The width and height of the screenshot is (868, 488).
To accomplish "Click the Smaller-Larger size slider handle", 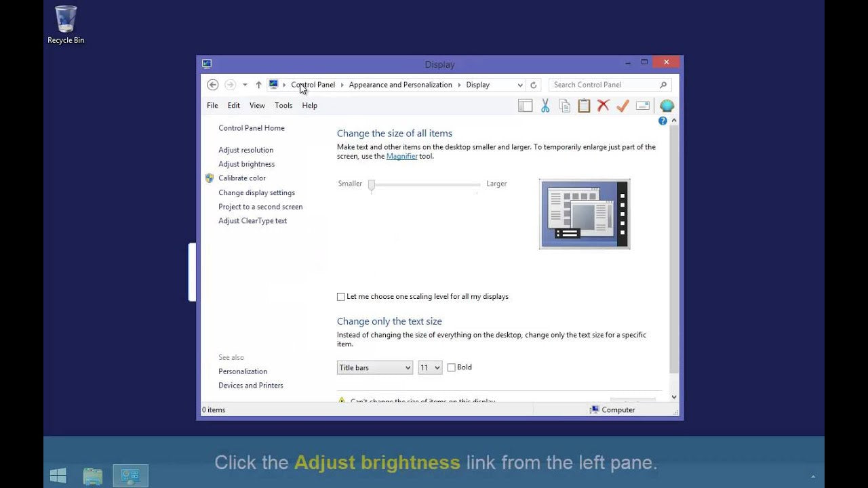I will pos(372,185).
